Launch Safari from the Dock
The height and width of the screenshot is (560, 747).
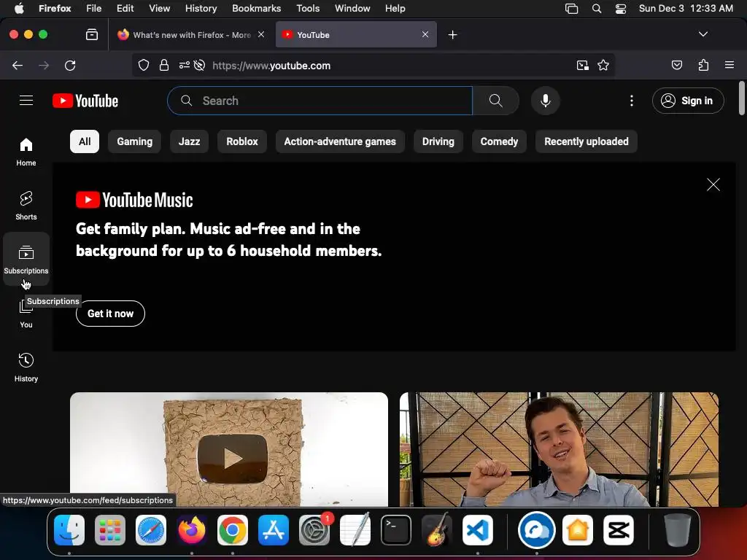151,530
